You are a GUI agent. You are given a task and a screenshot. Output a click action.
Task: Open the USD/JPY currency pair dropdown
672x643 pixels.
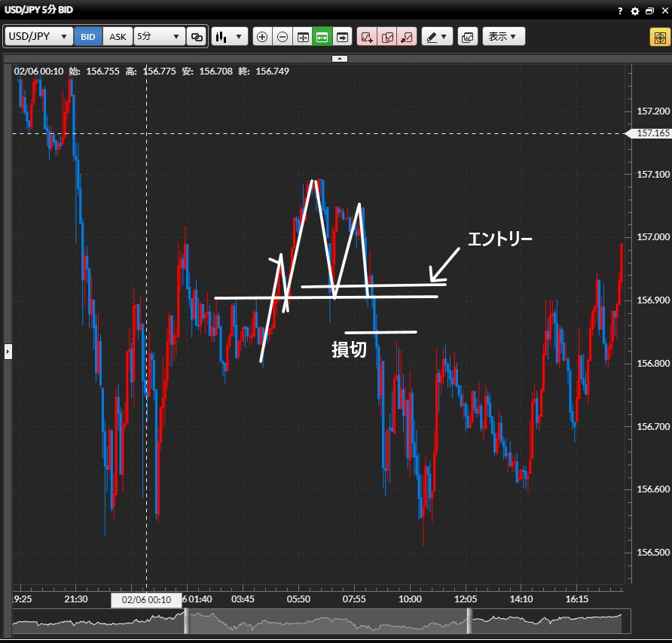[x=39, y=36]
